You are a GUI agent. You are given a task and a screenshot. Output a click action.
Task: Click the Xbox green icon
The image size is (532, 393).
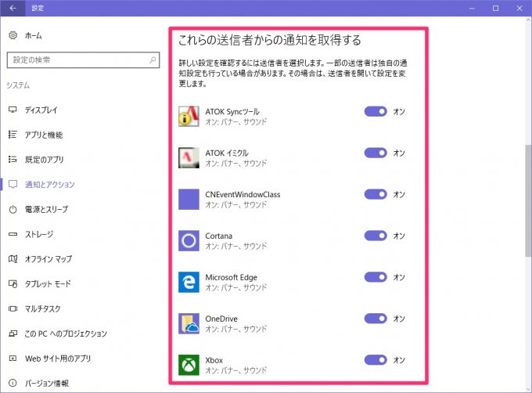click(189, 365)
